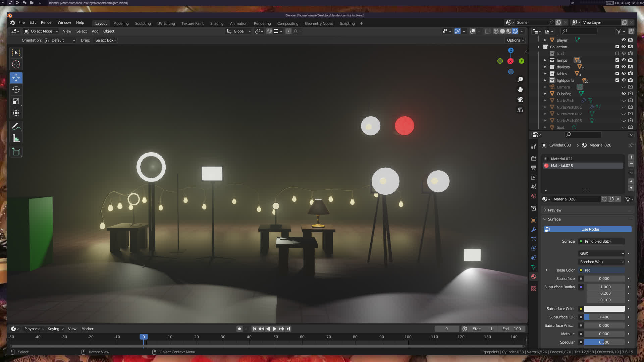
Task: Select the Scale tool
Action: tap(16, 101)
